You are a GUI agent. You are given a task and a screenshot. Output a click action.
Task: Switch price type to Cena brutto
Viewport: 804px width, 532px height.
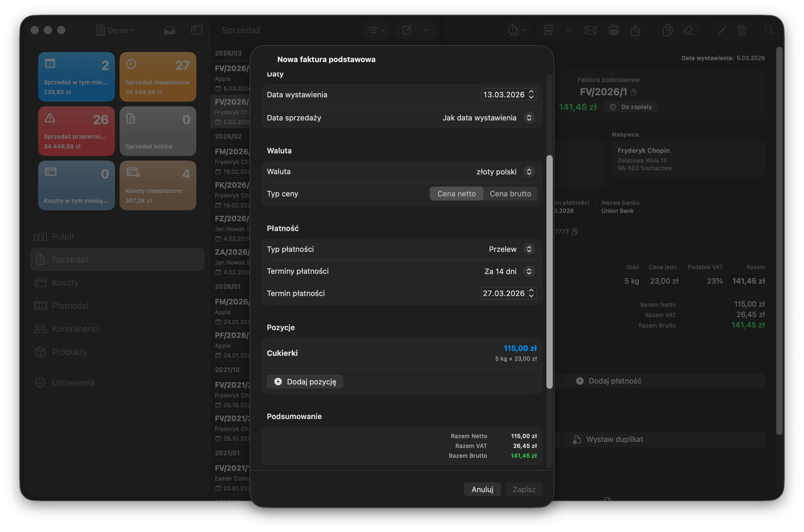coord(510,194)
